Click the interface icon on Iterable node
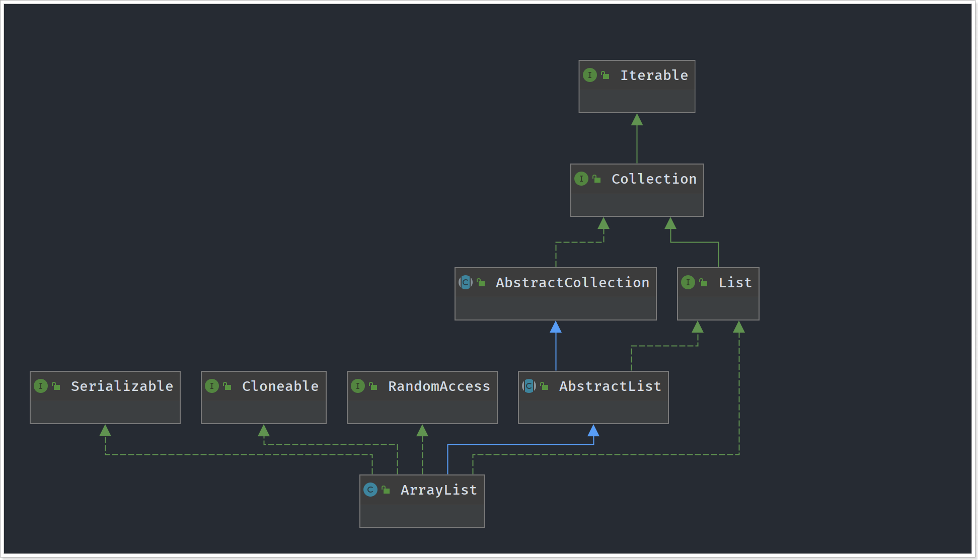The height and width of the screenshot is (560, 978). 589,75
